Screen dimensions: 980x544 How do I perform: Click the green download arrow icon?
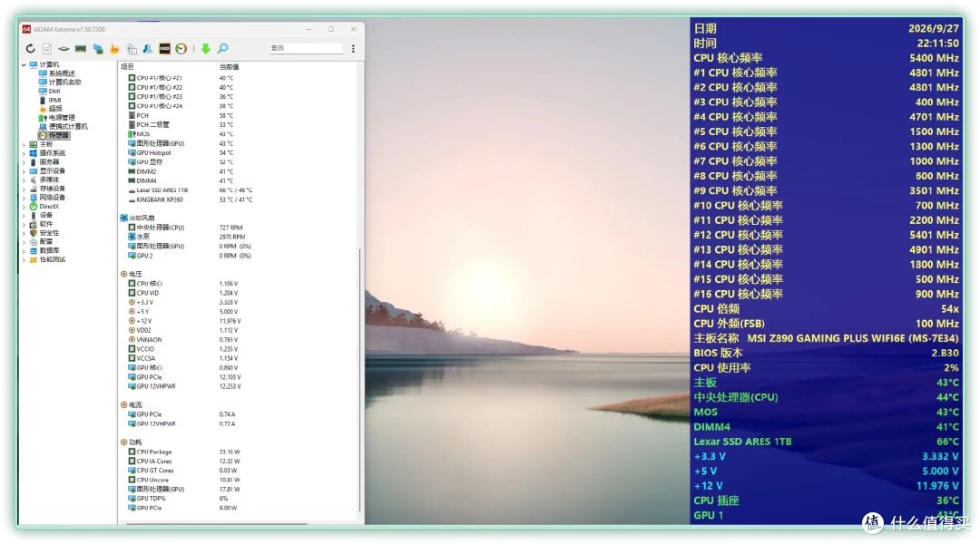click(x=206, y=49)
